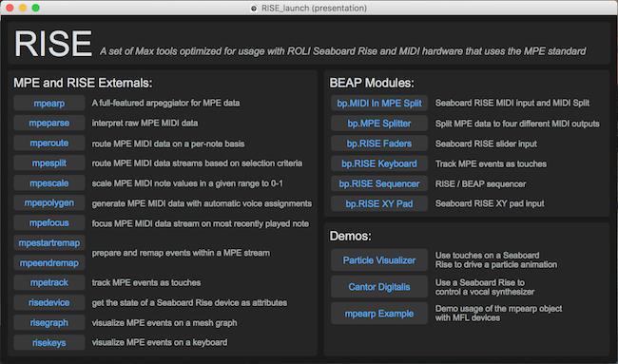Open the bp.MPE Splitter module
Screen dimensions: 618x364
coord(379,124)
